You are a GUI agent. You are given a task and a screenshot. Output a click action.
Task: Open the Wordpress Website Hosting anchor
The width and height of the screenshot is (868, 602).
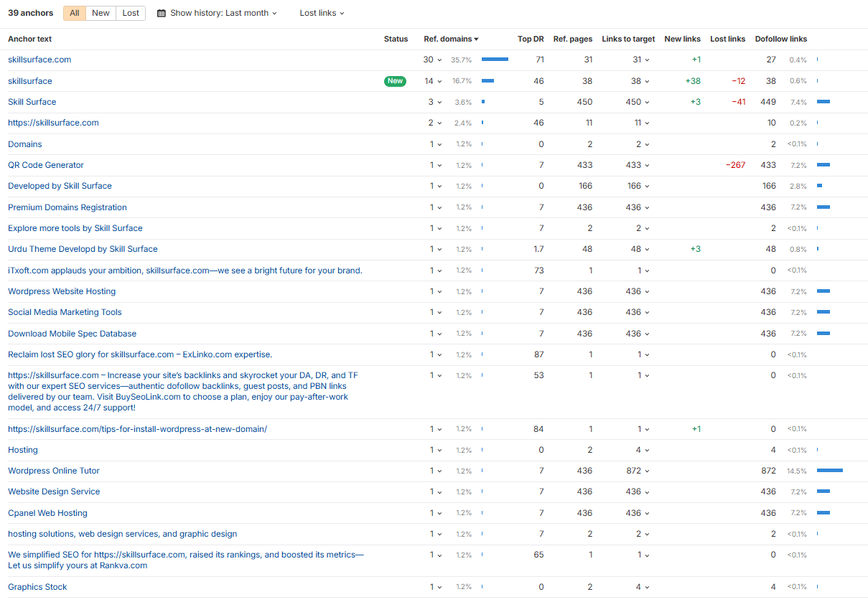62,291
